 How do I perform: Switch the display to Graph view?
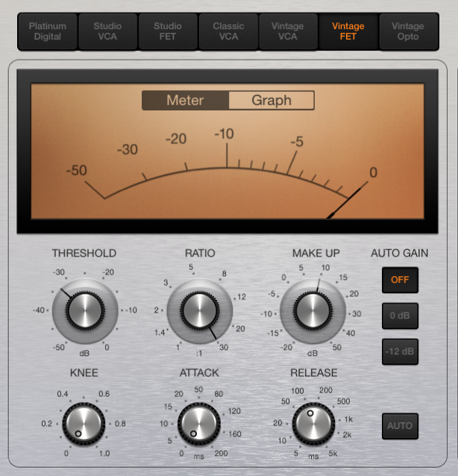tap(272, 100)
